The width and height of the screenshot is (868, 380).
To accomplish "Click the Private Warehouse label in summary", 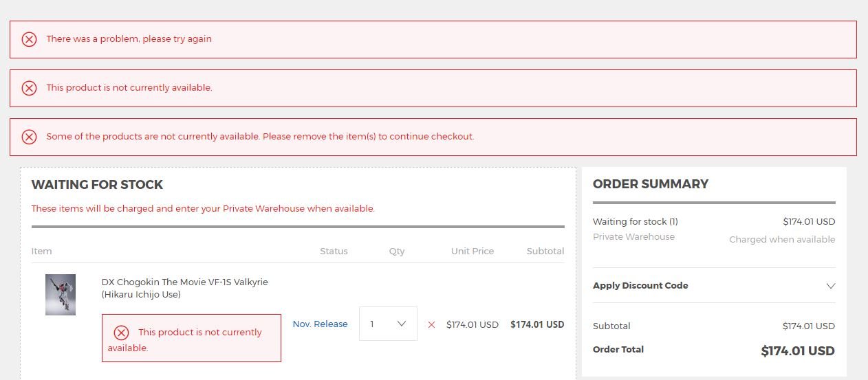I will (633, 237).
